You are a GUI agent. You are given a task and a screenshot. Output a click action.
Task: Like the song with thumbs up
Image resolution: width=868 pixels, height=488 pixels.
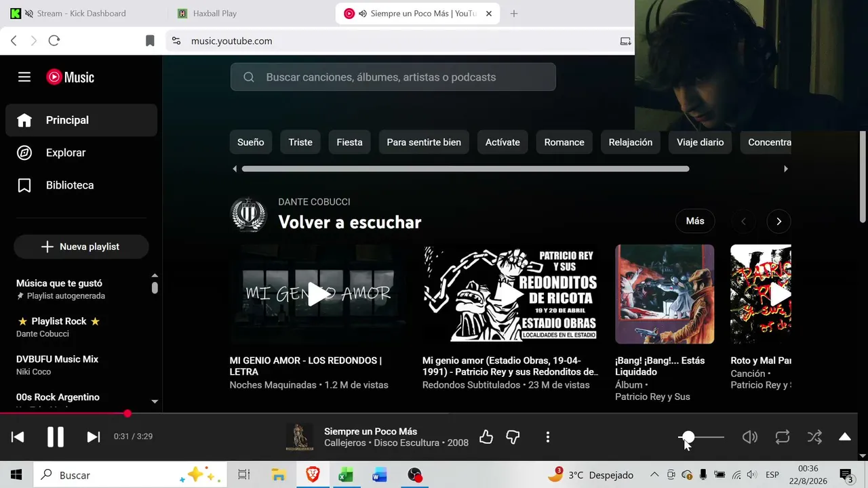[486, 437]
